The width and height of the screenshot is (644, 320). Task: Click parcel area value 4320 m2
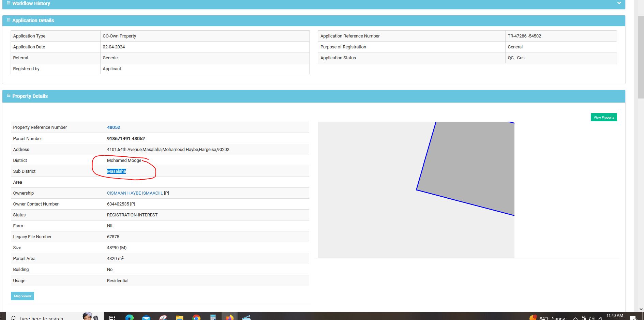(x=115, y=258)
